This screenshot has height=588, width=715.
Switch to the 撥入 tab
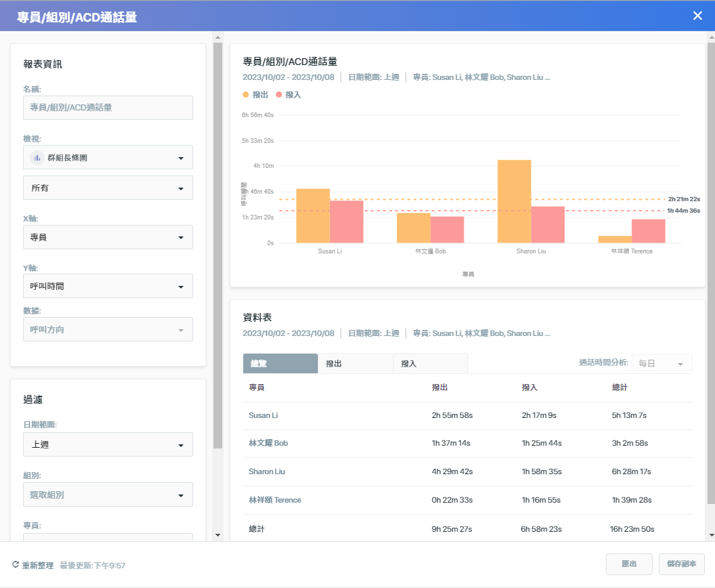431,363
